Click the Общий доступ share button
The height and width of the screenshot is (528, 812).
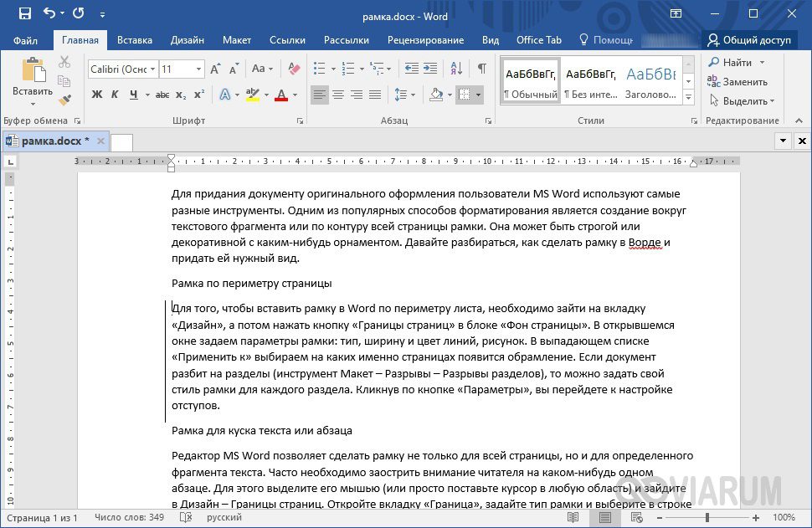tap(749, 40)
